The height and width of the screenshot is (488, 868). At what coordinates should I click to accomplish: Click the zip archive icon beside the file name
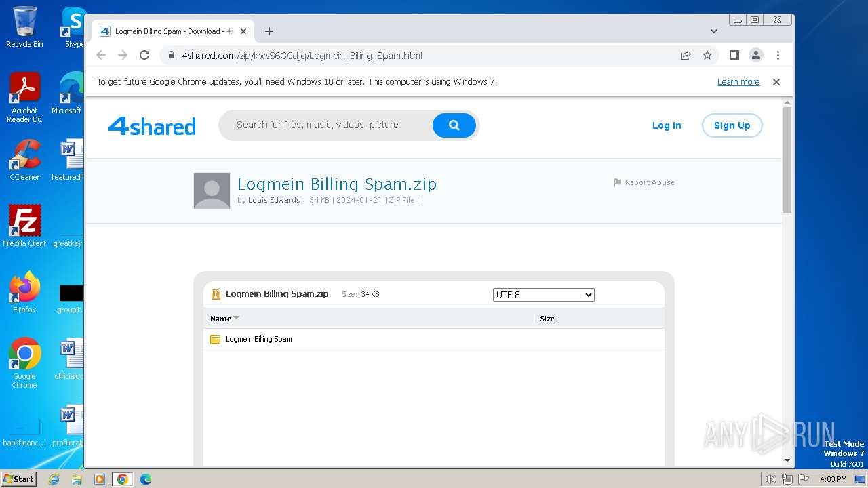click(x=216, y=294)
